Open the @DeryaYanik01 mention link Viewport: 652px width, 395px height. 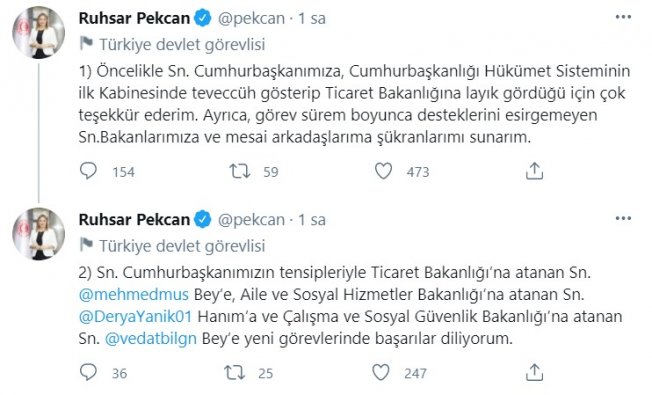point(135,316)
